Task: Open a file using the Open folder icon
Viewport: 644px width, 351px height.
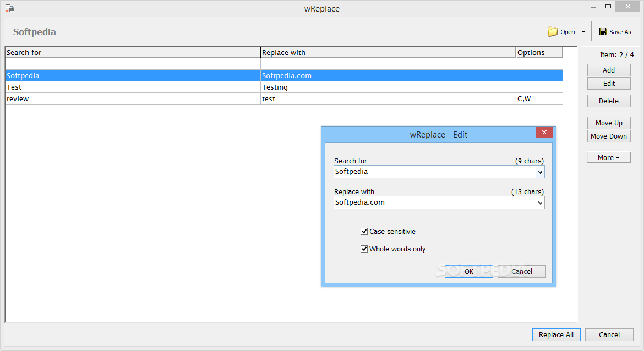Action: click(553, 31)
